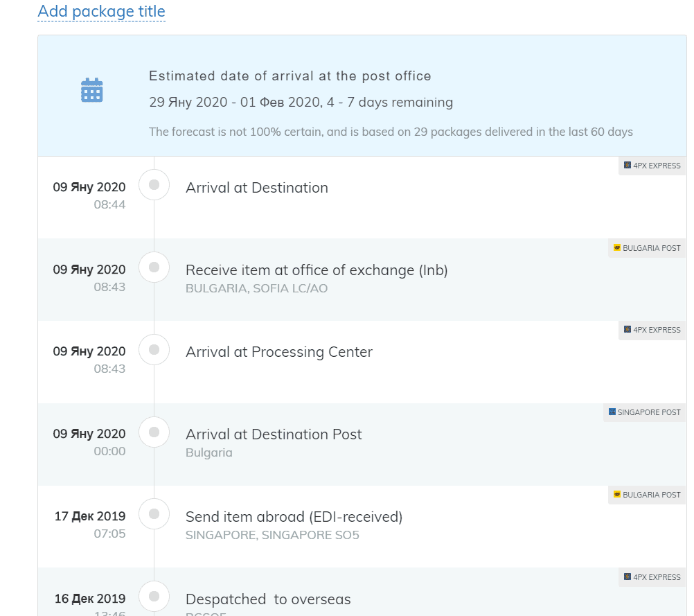
Task: Click the calendar icon in estimate banner
Action: (x=91, y=91)
